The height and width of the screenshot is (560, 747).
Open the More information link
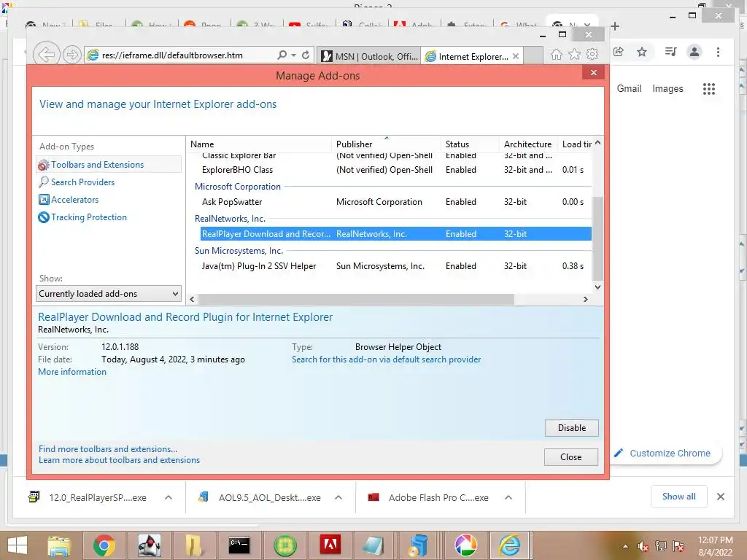click(x=72, y=372)
